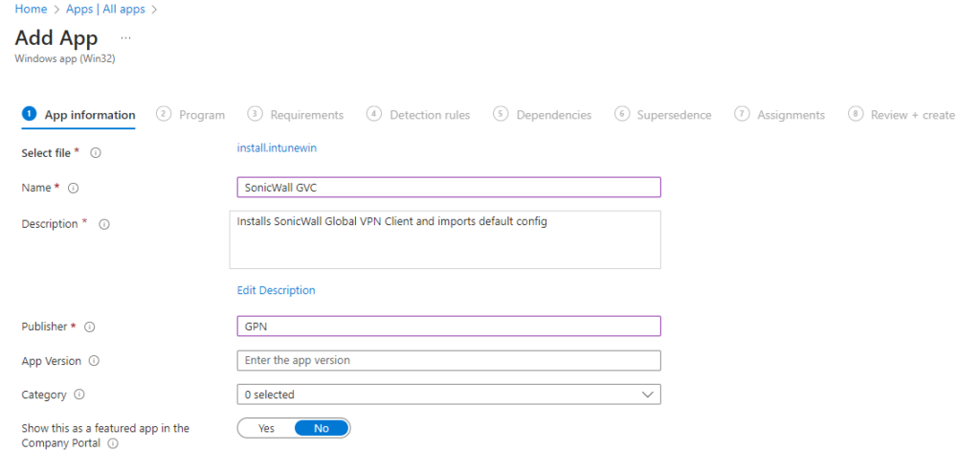This screenshot has height=452, width=980.
Task: Click info icon beside App Version label
Action: point(95,361)
